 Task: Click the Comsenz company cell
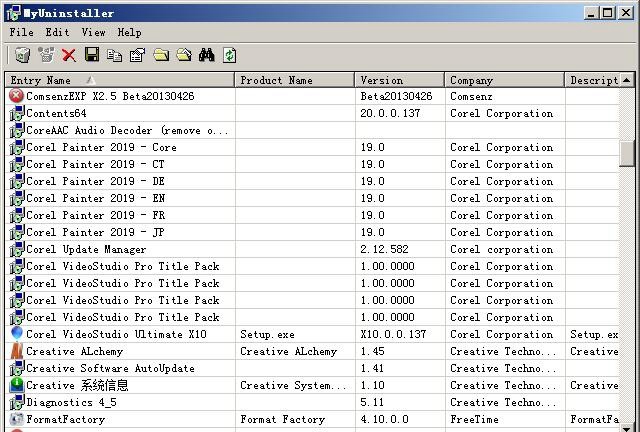point(471,96)
